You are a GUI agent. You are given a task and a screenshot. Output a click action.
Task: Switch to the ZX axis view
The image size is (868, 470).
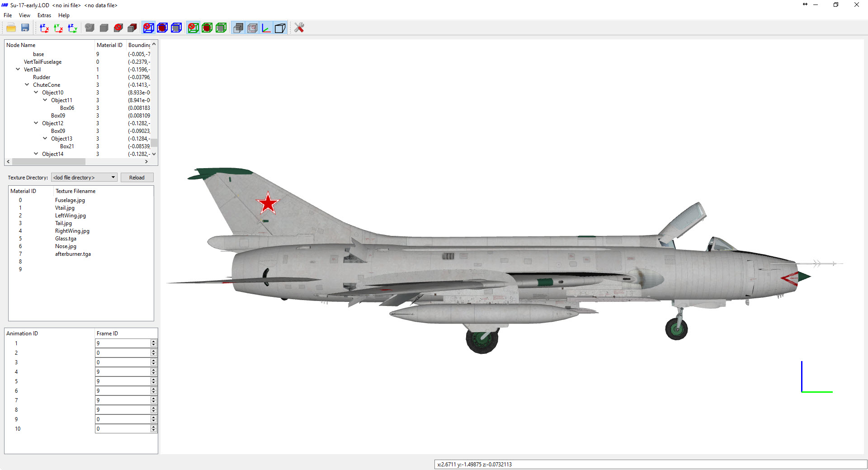coord(44,28)
